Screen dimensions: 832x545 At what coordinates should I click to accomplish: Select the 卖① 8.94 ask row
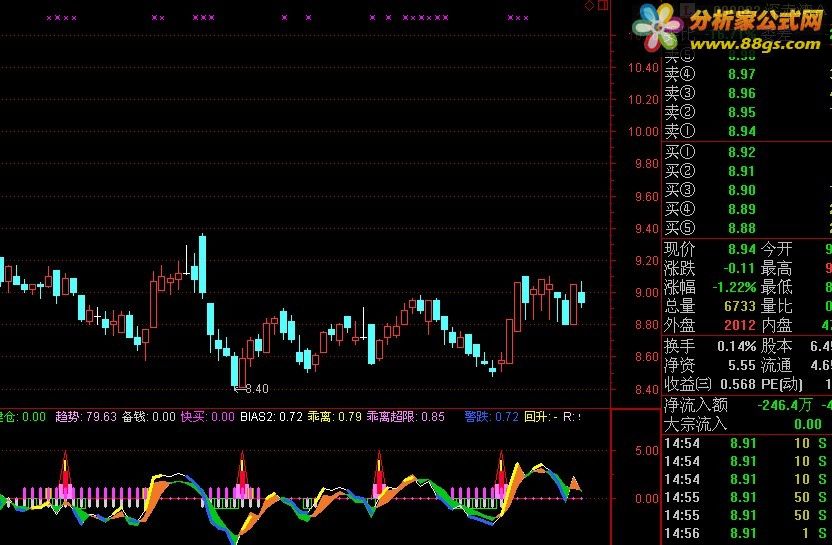pyautogui.click(x=747, y=131)
